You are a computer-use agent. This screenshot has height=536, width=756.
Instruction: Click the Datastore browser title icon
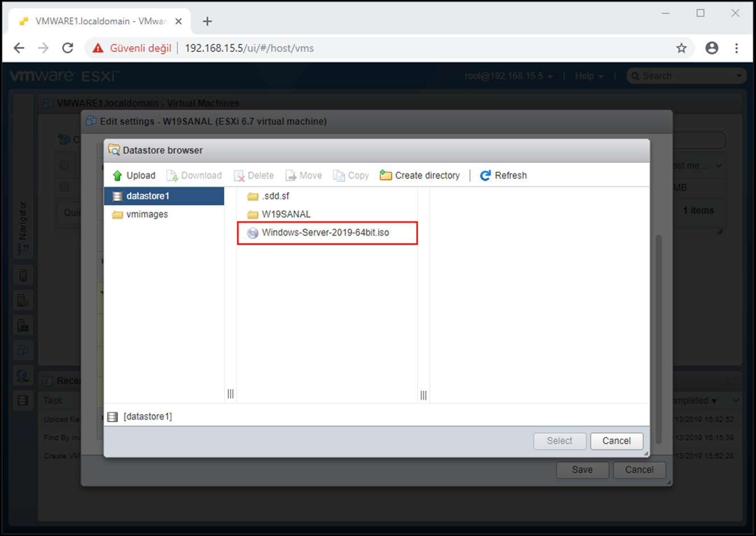click(x=114, y=150)
